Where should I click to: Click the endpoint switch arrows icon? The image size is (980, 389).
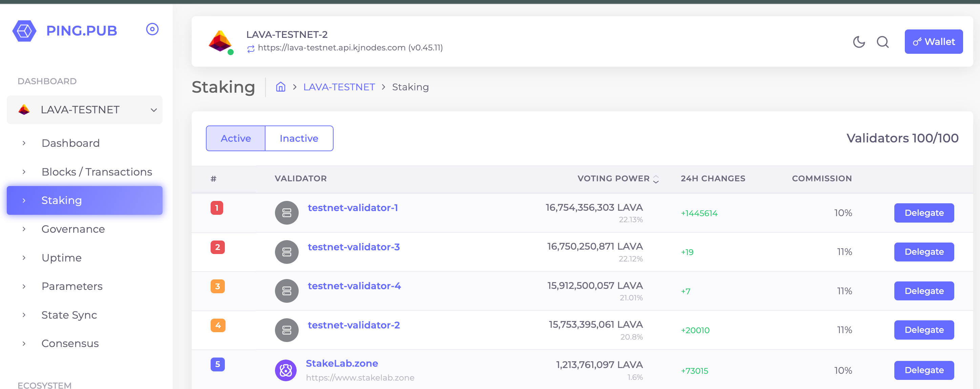pos(251,49)
